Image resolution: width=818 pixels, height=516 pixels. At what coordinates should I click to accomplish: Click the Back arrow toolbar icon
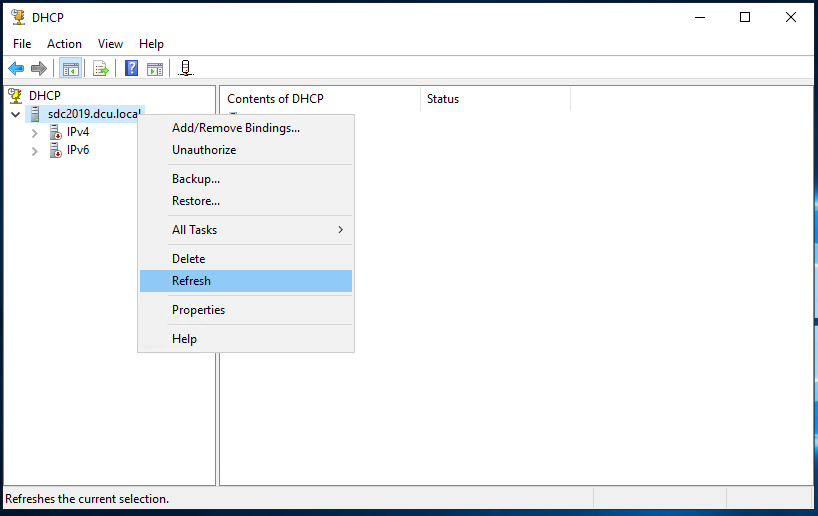click(x=16, y=68)
